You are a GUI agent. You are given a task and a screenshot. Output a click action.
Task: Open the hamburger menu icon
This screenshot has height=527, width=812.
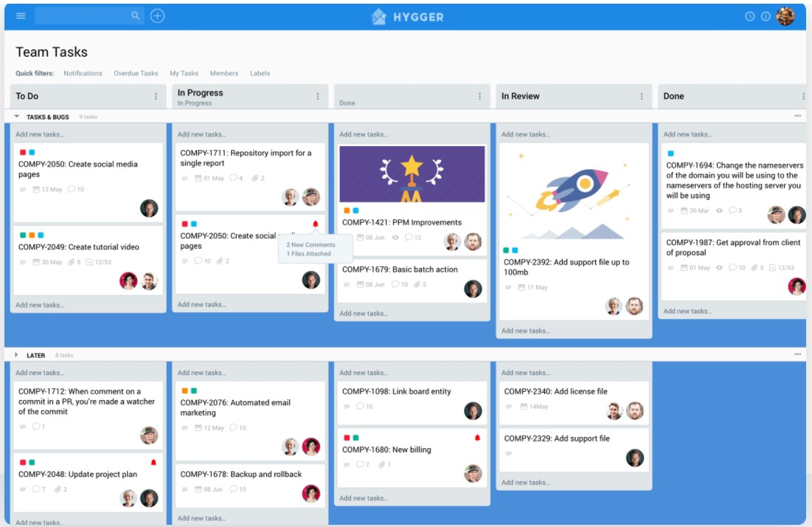[21, 16]
